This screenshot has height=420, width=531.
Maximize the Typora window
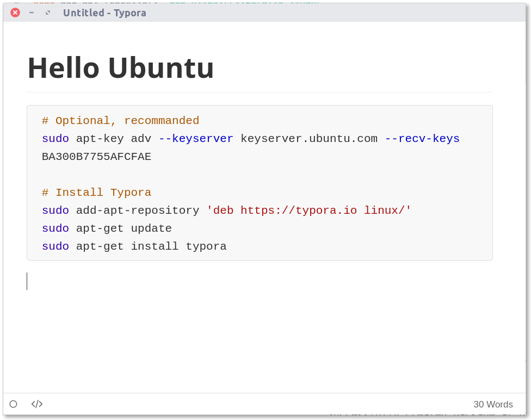coord(48,13)
